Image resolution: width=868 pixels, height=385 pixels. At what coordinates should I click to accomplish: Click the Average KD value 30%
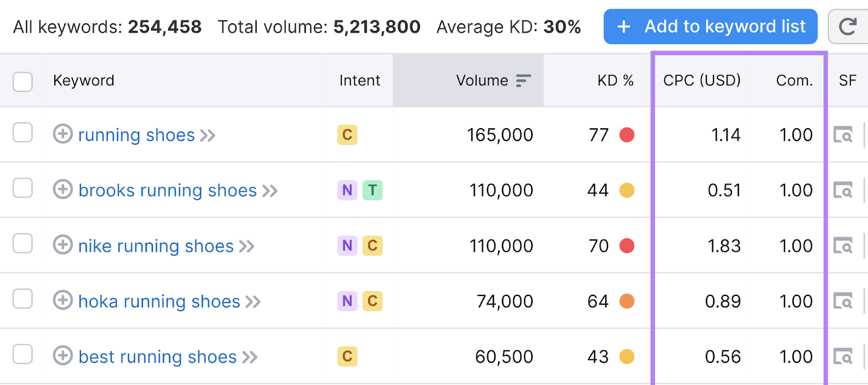tap(562, 27)
